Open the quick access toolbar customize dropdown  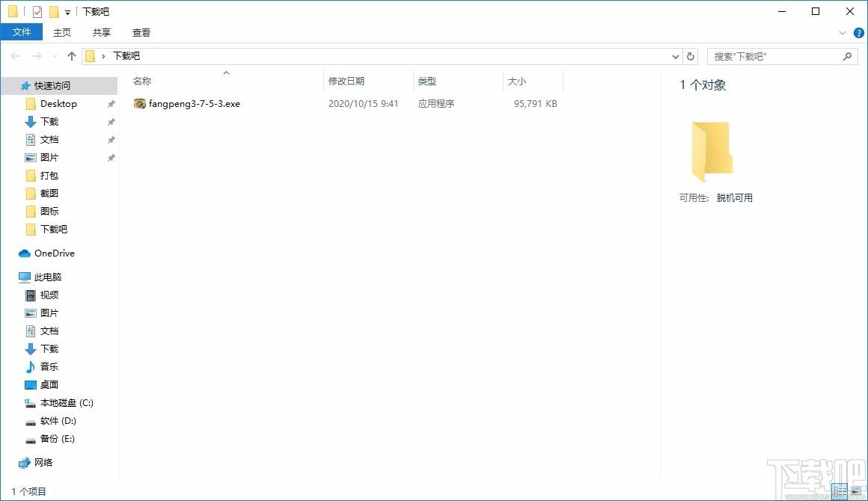[67, 12]
